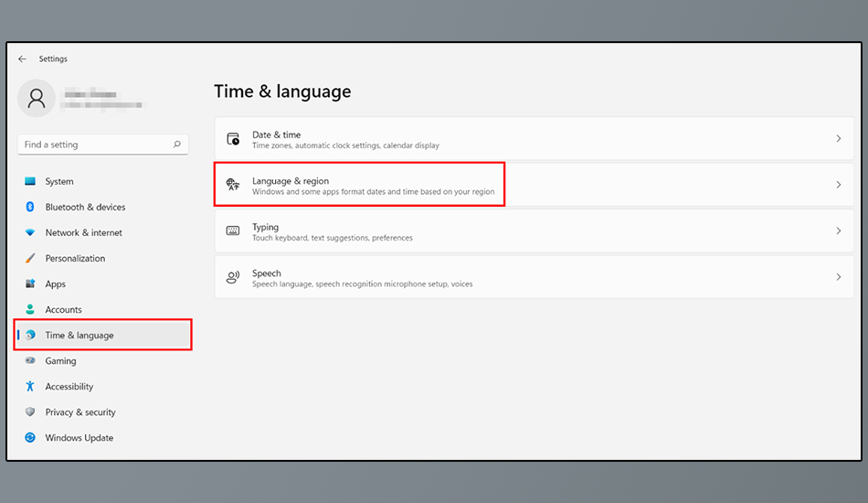Viewport: 868px width, 503px height.
Task: Click the Bluetooth icon in sidebar
Action: pos(30,207)
